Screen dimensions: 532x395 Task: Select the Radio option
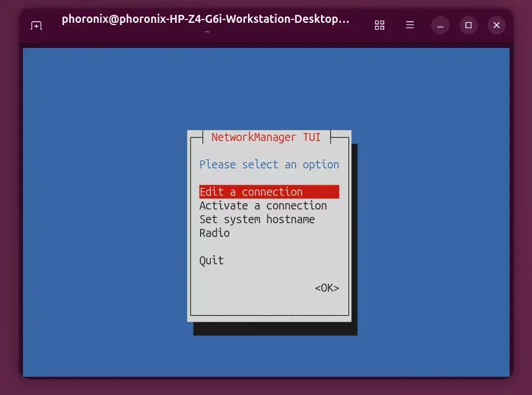pyautogui.click(x=214, y=233)
